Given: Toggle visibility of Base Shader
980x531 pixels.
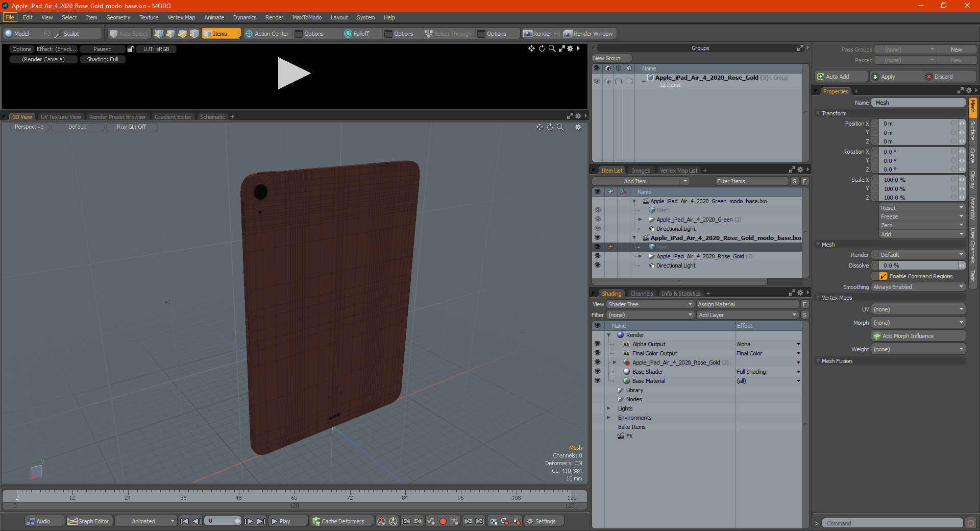Looking at the screenshot, I should coord(597,372).
